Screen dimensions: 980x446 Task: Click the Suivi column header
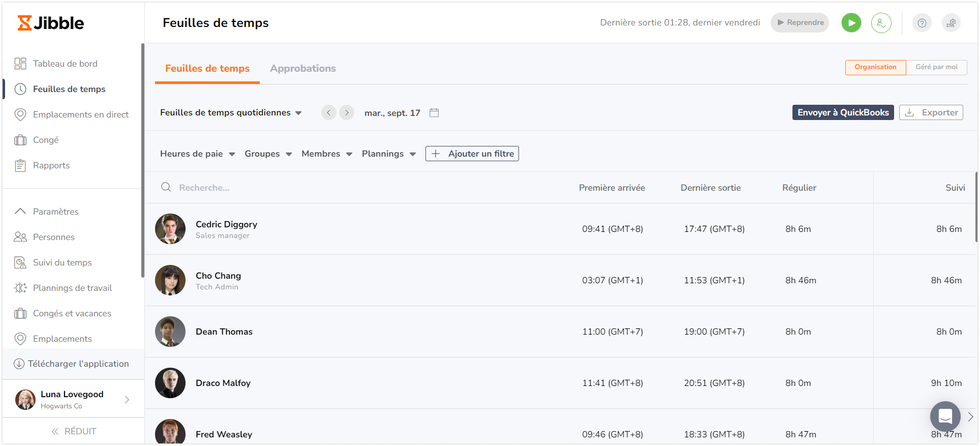955,188
